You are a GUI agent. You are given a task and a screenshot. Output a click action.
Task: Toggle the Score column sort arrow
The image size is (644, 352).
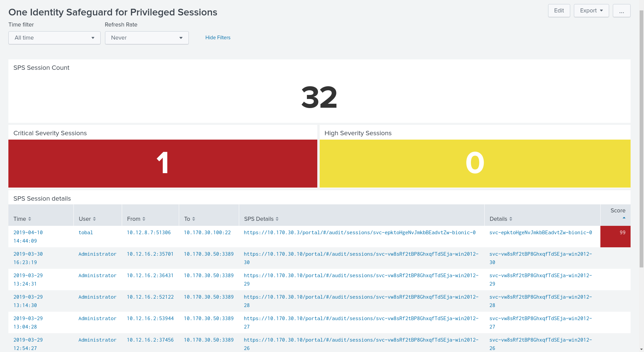click(x=624, y=218)
